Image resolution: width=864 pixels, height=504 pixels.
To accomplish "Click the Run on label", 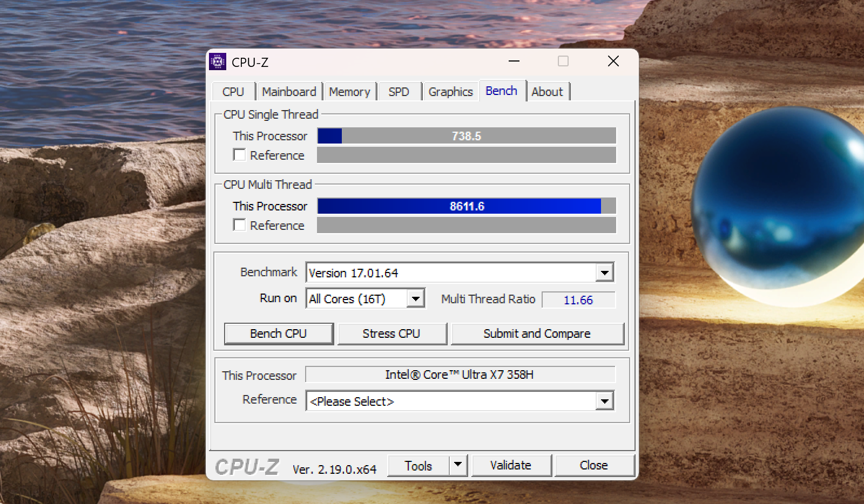I will [278, 298].
